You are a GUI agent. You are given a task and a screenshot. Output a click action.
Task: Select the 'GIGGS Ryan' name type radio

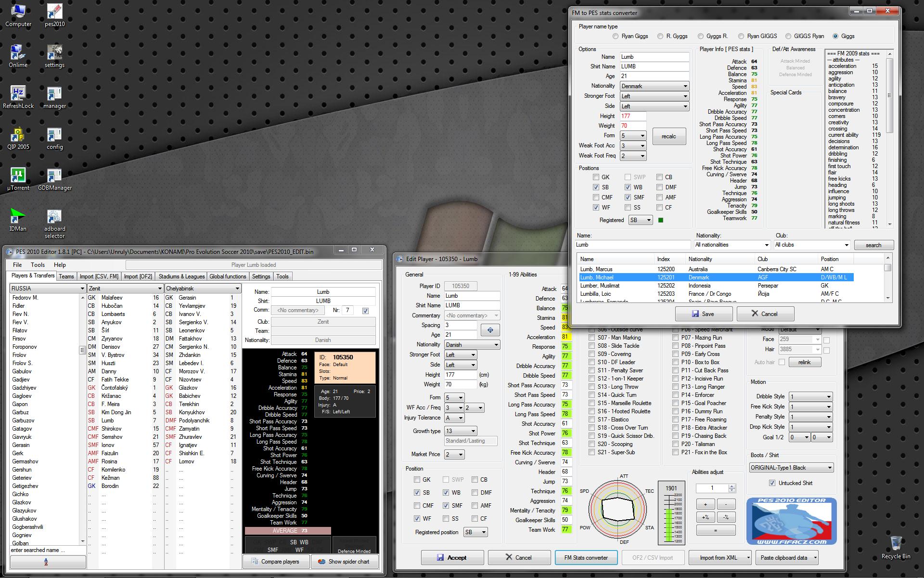click(x=788, y=36)
